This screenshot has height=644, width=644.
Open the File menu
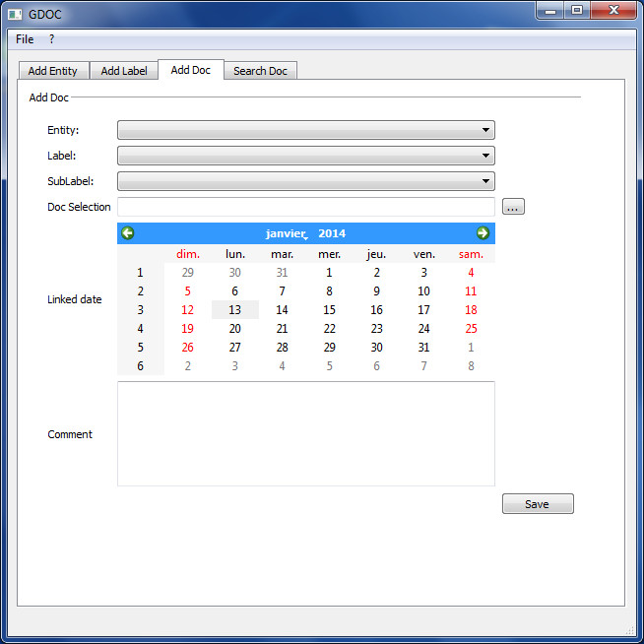coord(25,39)
